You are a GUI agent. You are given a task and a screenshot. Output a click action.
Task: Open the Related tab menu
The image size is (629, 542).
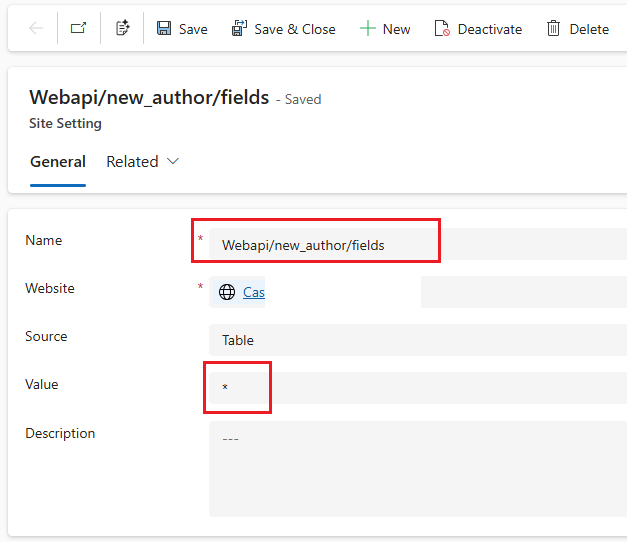(142, 162)
